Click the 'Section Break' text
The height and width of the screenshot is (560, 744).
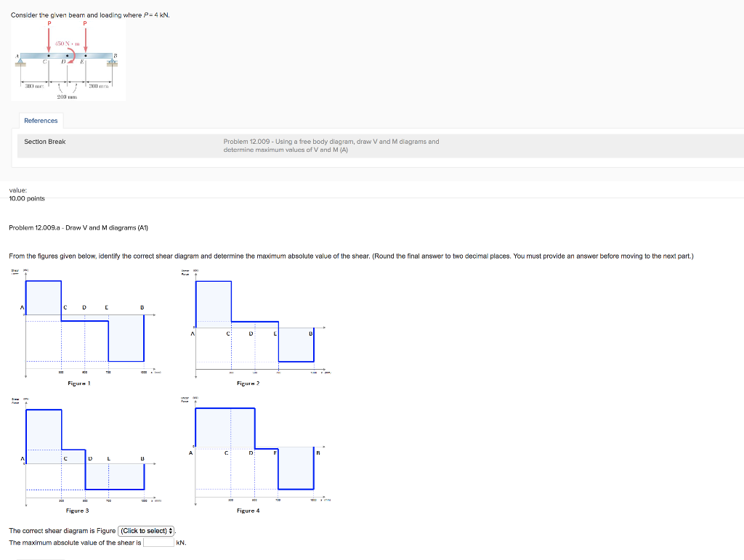click(44, 142)
